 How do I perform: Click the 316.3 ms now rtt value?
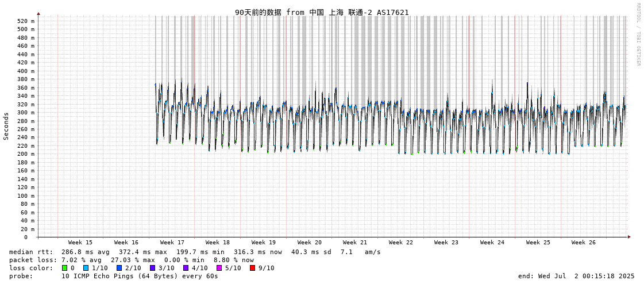click(x=258, y=252)
